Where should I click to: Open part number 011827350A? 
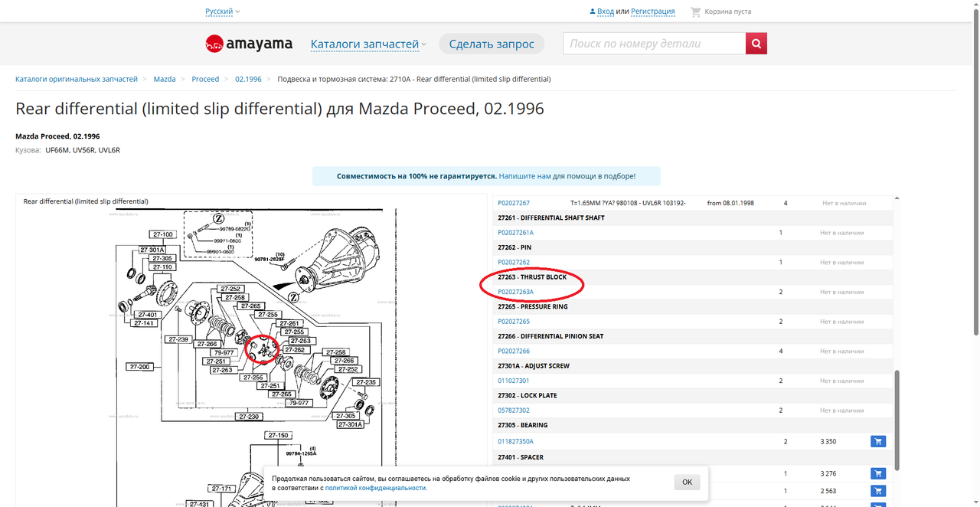[516, 441]
